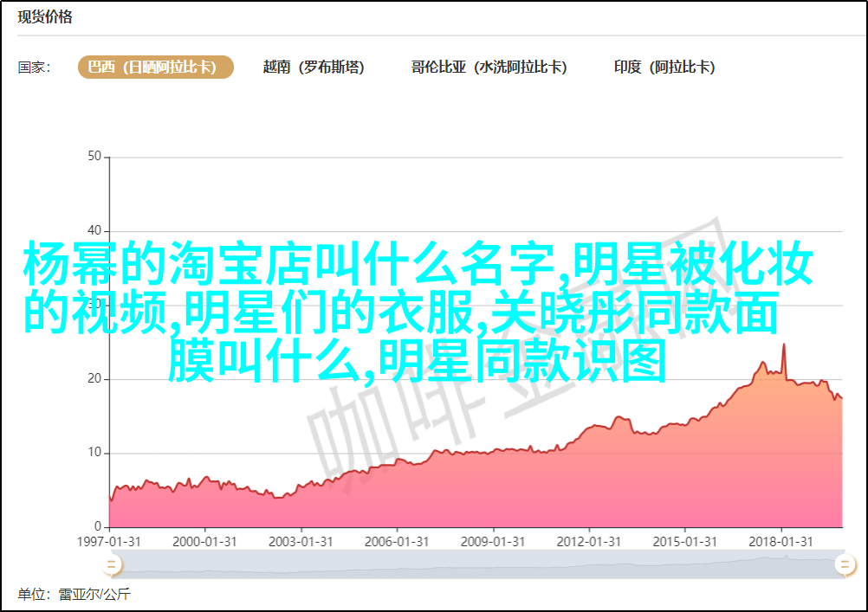
Task: Show 印度 (阿拉比卡) spot prices
Action: (x=664, y=68)
